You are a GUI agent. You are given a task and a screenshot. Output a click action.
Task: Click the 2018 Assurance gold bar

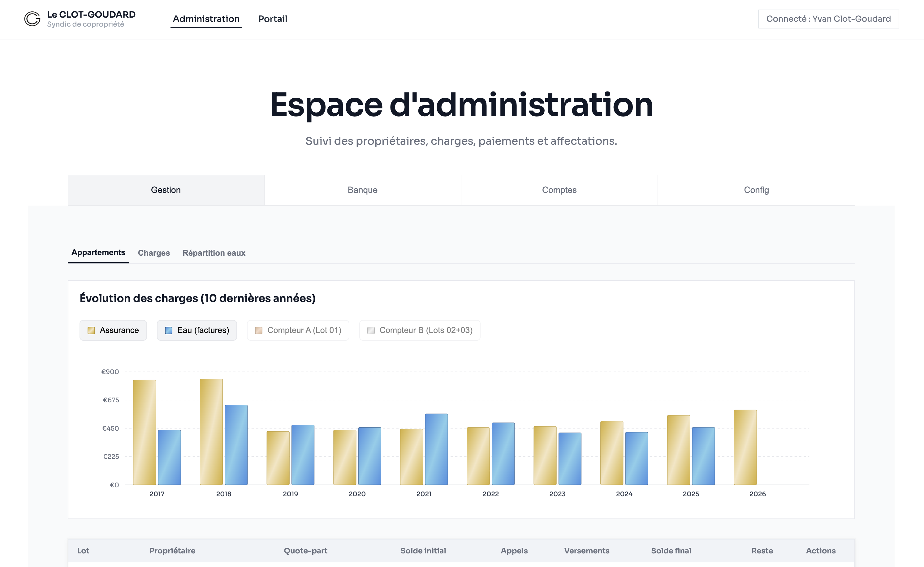[x=211, y=431]
